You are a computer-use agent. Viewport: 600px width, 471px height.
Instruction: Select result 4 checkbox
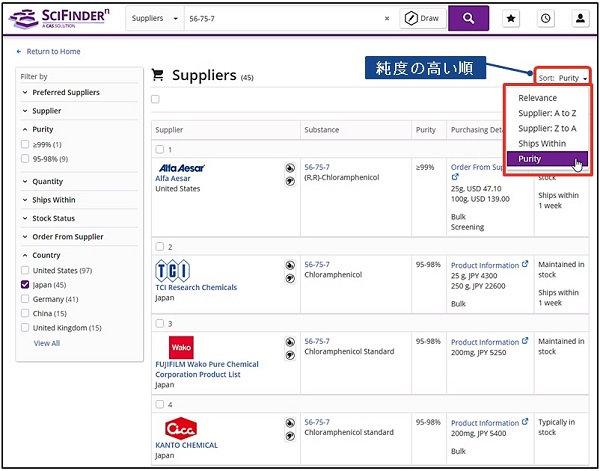pos(160,404)
